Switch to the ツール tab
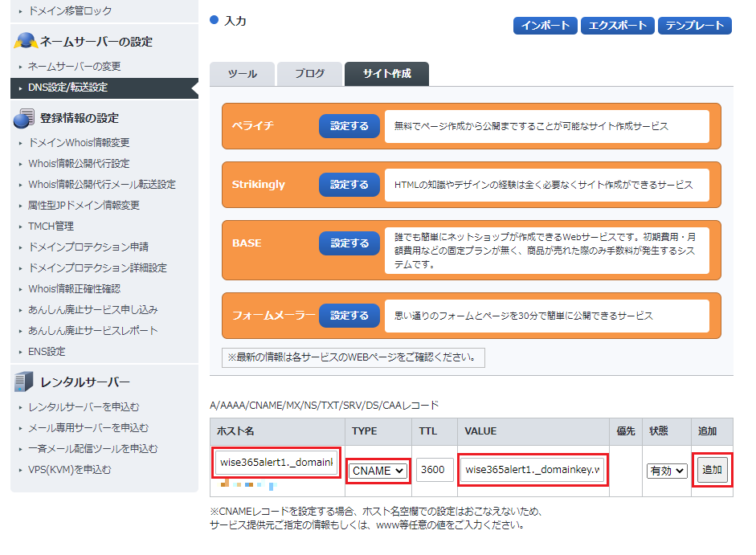Screen dimensions: 756x555 [x=242, y=74]
